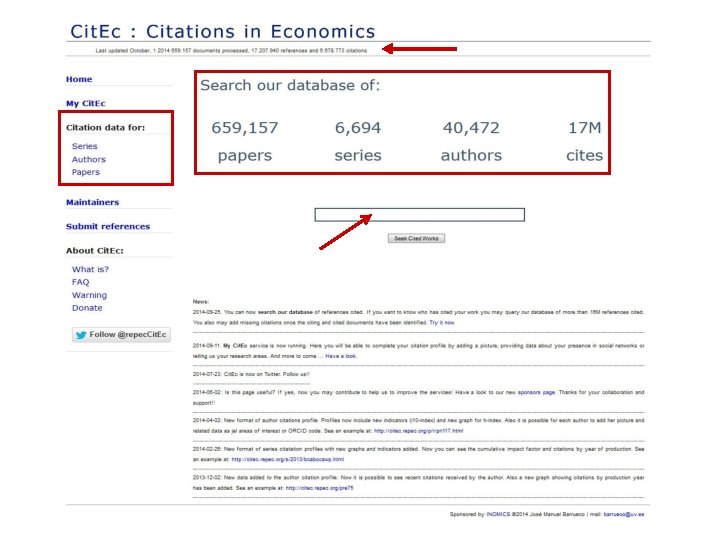The width and height of the screenshot is (720, 540).
Task: Open the Donate link
Action: point(87,308)
